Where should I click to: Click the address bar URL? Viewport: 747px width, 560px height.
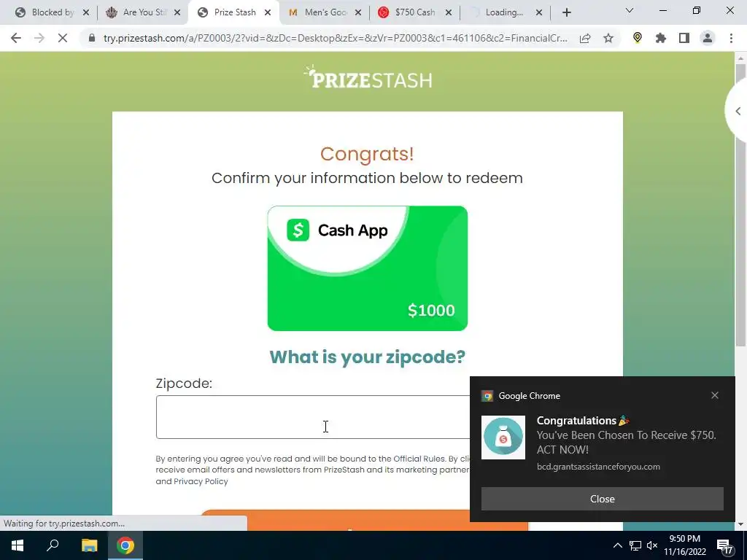(335, 38)
